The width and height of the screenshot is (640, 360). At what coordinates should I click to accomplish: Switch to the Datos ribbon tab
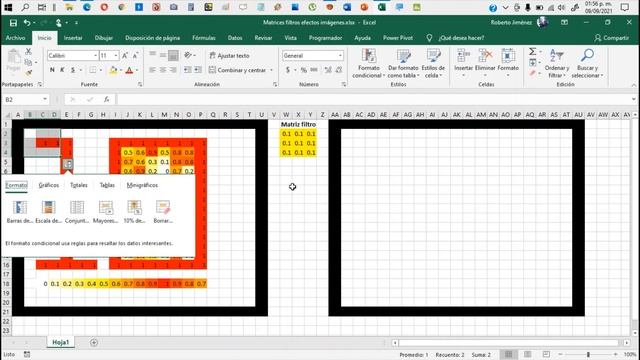(235, 38)
